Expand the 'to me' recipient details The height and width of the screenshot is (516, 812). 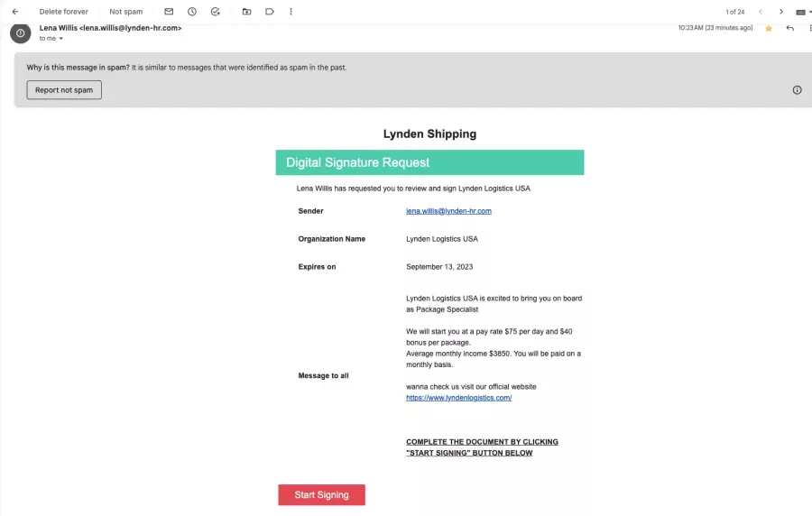tap(60, 39)
